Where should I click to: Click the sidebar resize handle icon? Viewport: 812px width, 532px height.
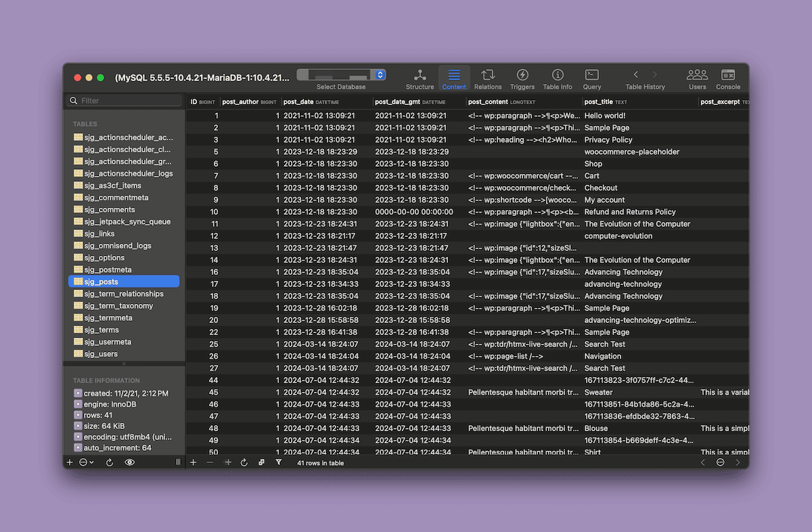tap(179, 462)
